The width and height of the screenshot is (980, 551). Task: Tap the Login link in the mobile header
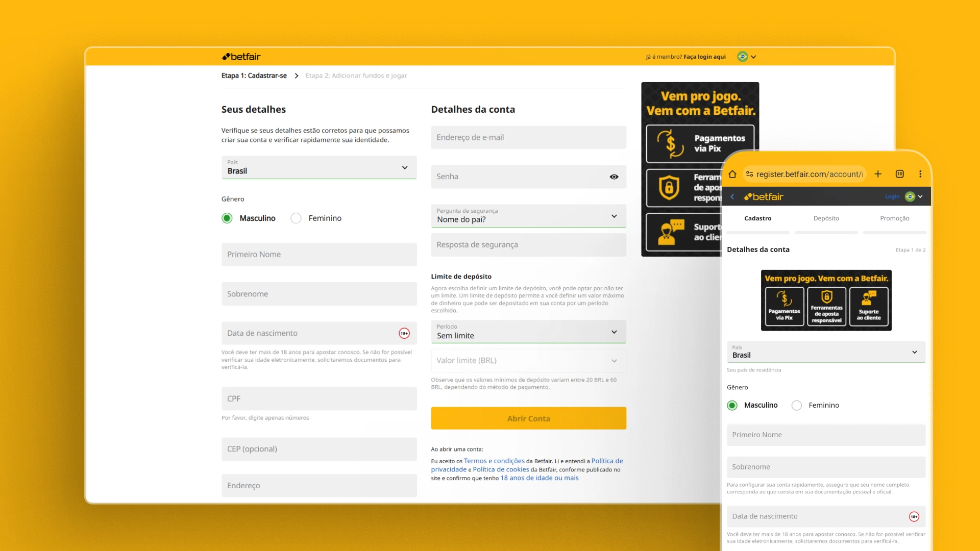click(x=892, y=196)
